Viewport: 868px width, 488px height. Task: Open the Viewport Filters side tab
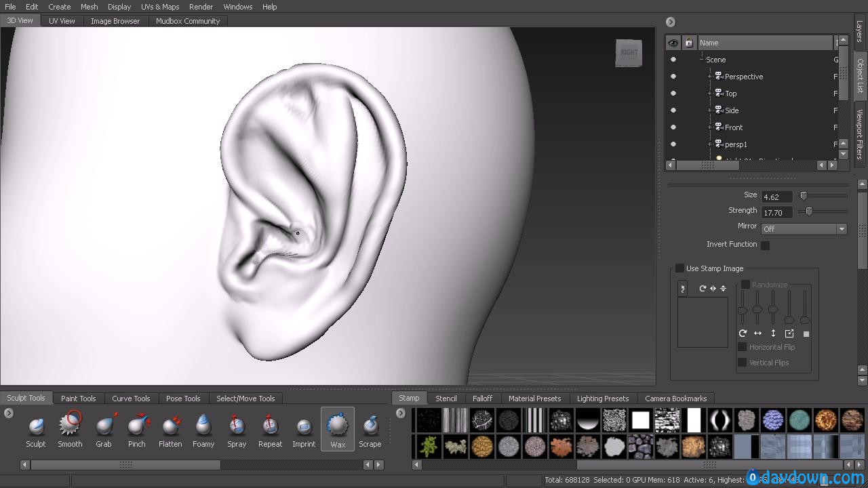pos(860,134)
